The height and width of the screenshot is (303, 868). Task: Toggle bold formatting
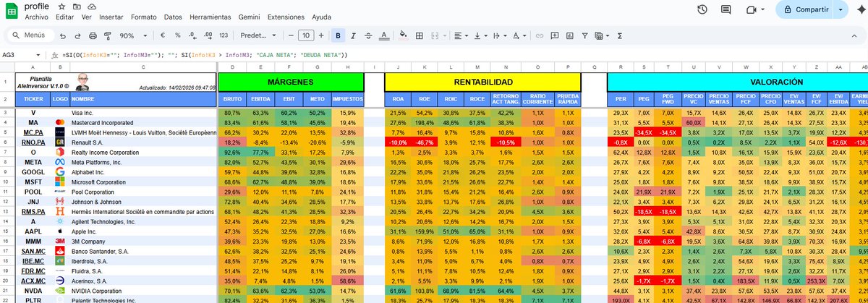click(338, 35)
